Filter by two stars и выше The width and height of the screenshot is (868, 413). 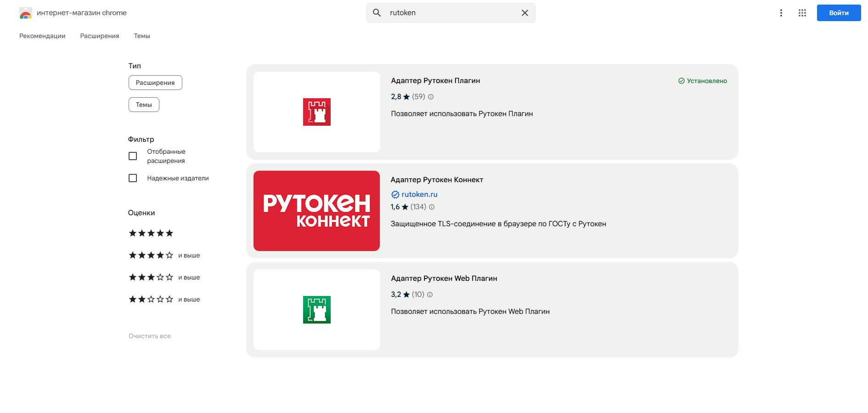[164, 299]
